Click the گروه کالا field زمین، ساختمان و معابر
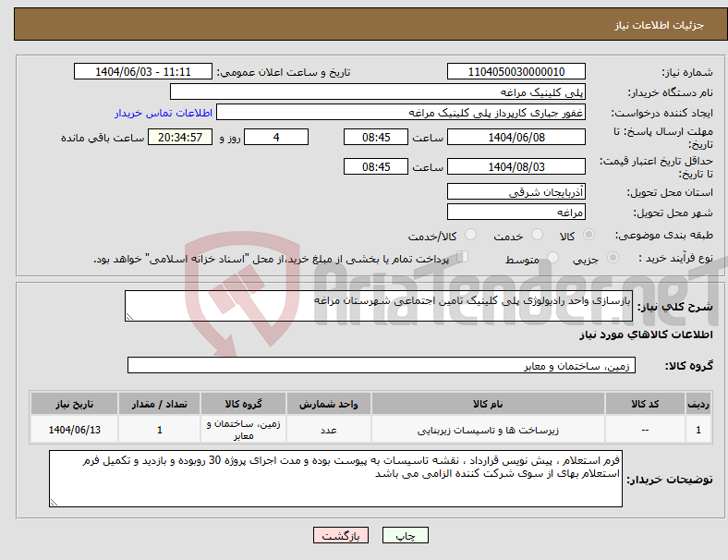The image size is (728, 560). click(x=382, y=365)
